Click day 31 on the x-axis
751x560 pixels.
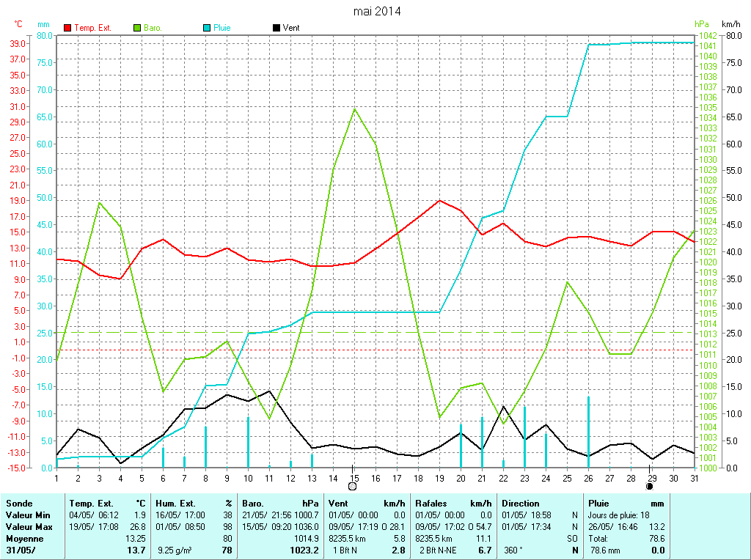tap(694, 478)
